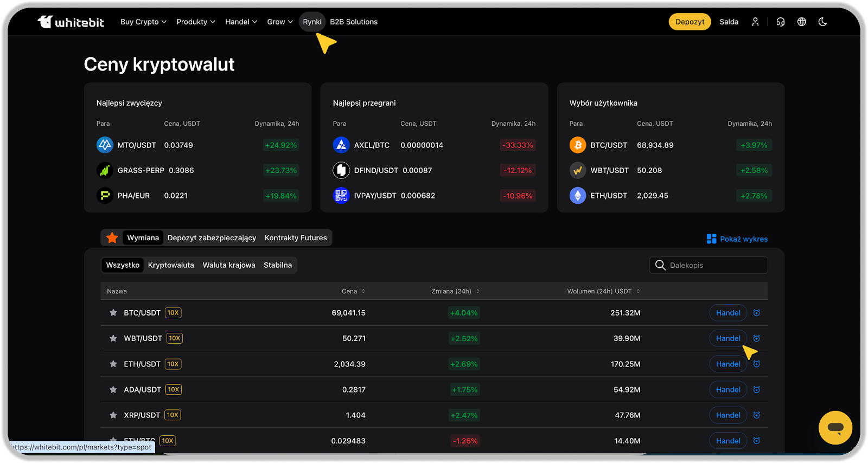The width and height of the screenshot is (868, 463).
Task: Click Handel button for ETH/USDT
Action: pos(728,364)
